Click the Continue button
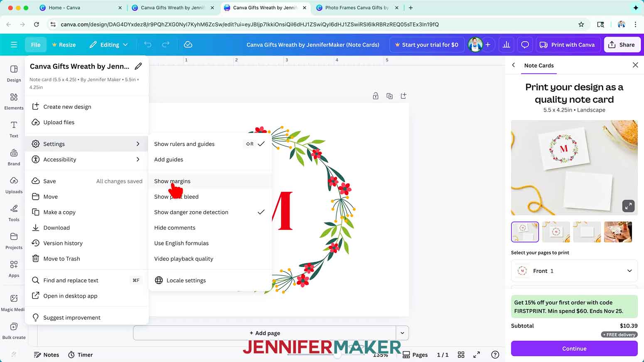 [574, 349]
